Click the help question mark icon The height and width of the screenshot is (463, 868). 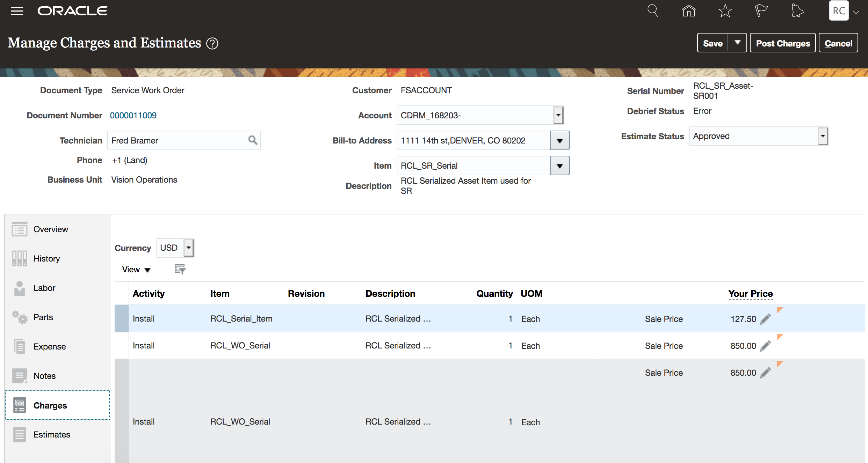(x=212, y=44)
